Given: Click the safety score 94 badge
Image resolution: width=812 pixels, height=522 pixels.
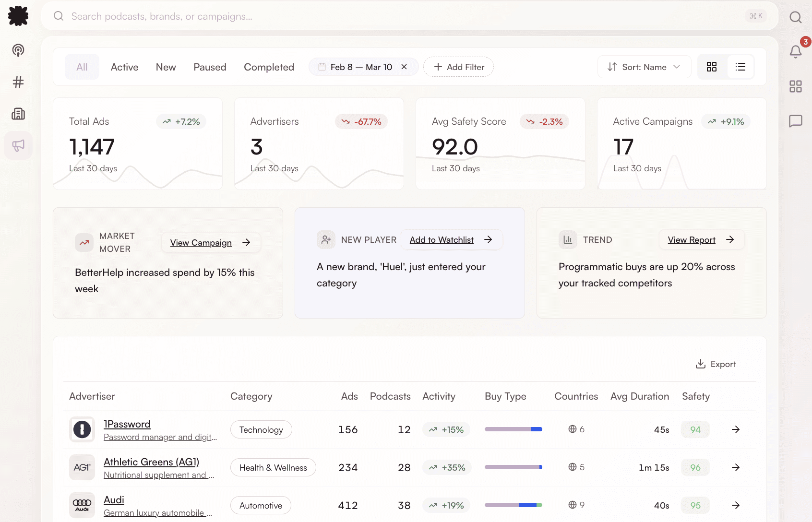Looking at the screenshot, I should tap(695, 429).
